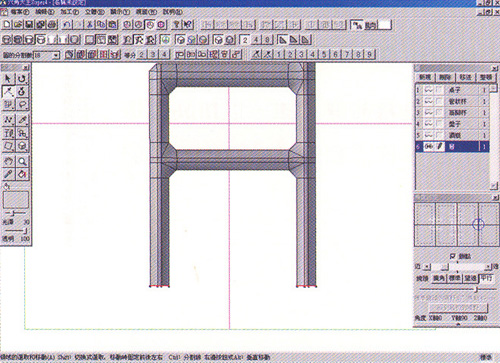Select the paint bucket tool
Screen dimensions: 500x363
pyautogui.click(x=22, y=174)
